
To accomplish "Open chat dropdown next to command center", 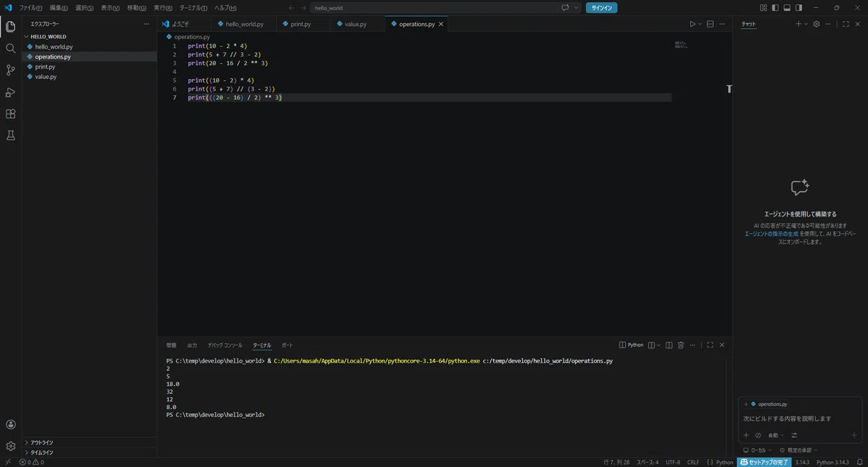I will [x=576, y=8].
